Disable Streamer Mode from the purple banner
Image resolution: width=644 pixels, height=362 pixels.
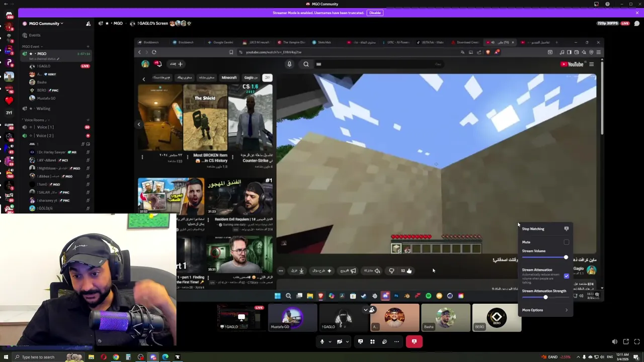pyautogui.click(x=375, y=13)
